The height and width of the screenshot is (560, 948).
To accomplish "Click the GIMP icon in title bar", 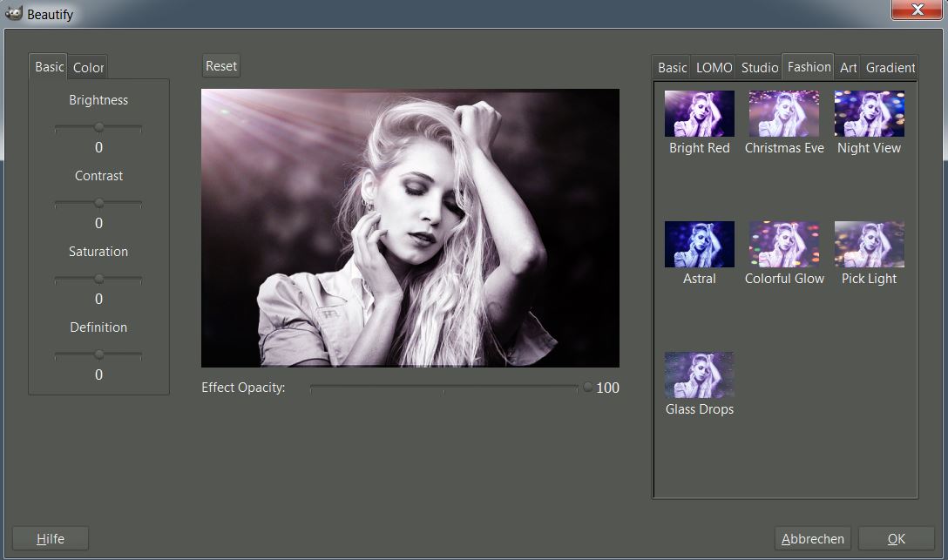I will (13, 13).
